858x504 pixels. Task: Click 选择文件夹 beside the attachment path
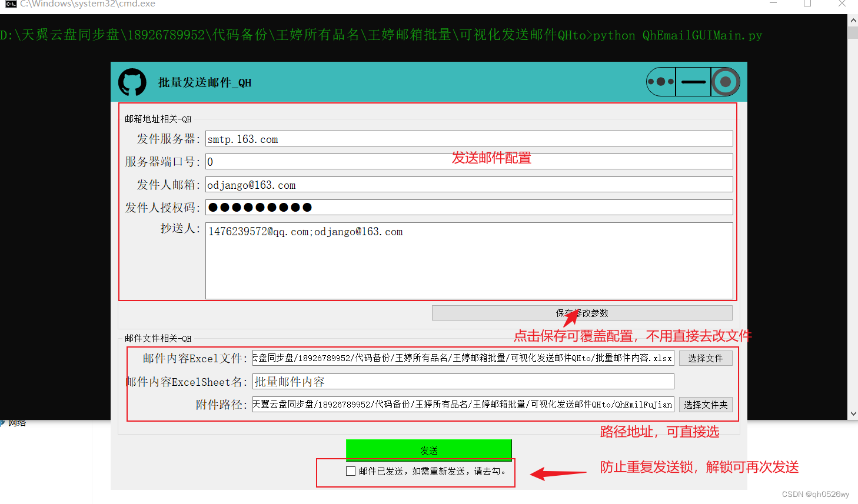(x=705, y=404)
